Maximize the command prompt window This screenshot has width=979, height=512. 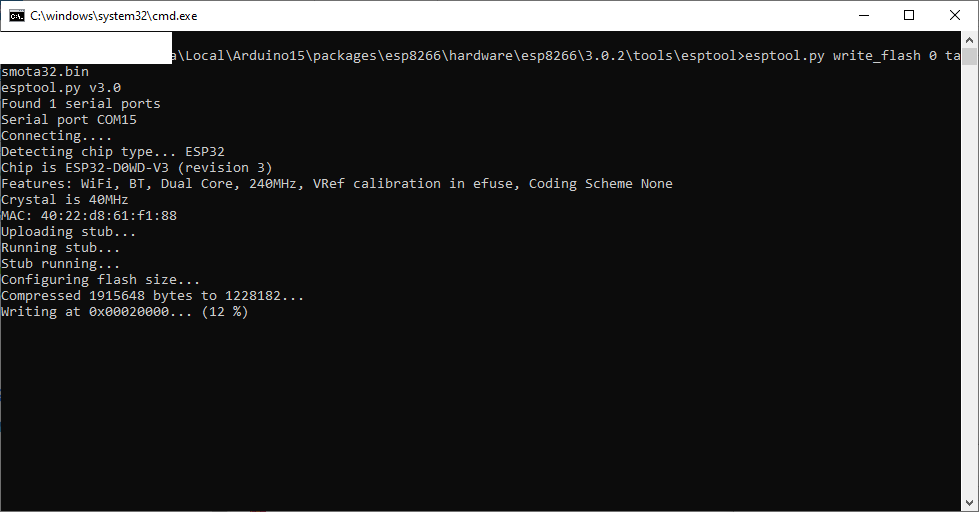tap(909, 16)
